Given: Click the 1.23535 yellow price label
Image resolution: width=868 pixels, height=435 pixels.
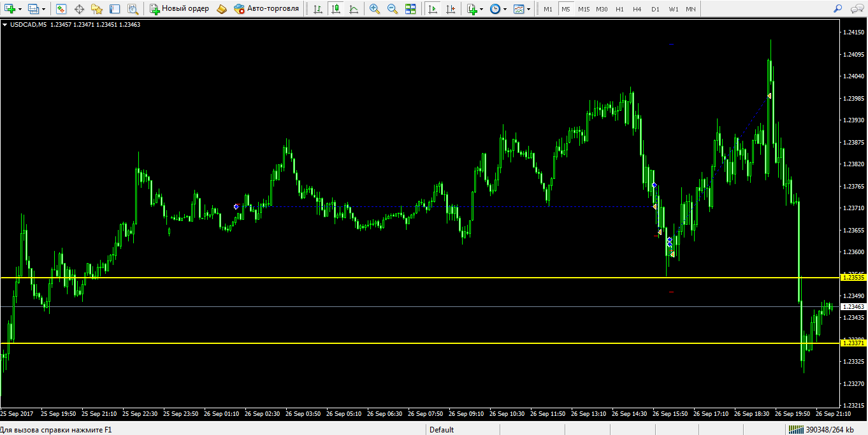Looking at the screenshot, I should [x=853, y=278].
